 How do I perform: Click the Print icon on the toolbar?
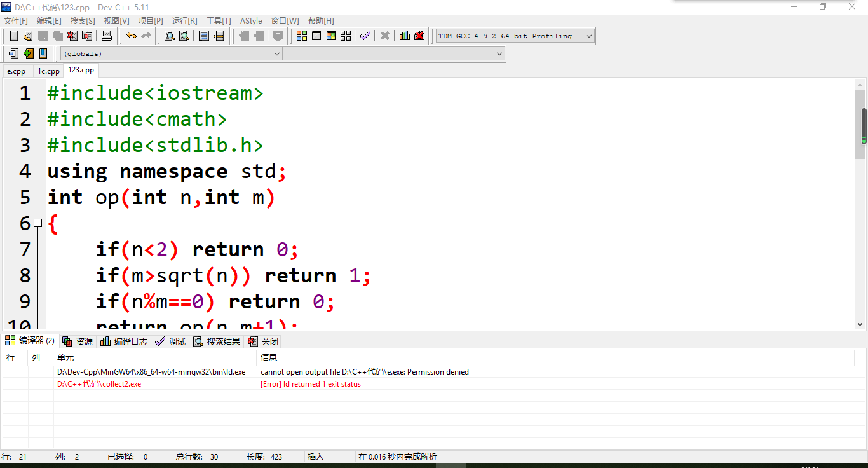(105, 36)
